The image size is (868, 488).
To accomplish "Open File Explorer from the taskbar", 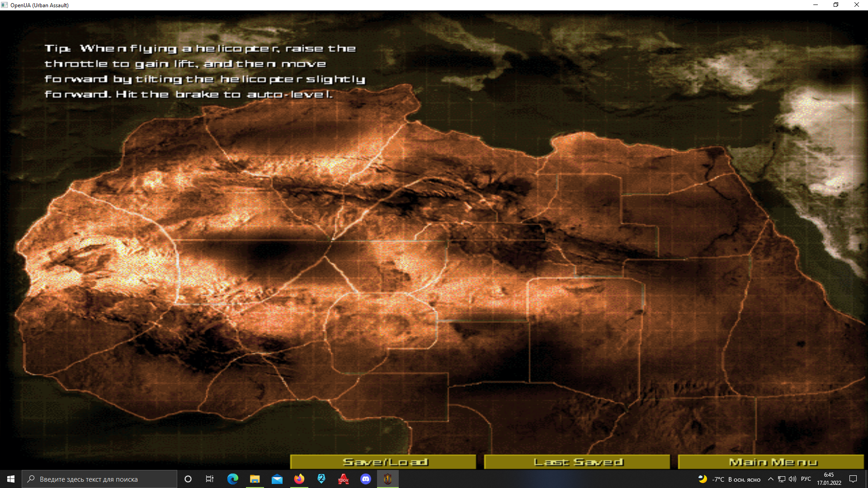I will 255,479.
